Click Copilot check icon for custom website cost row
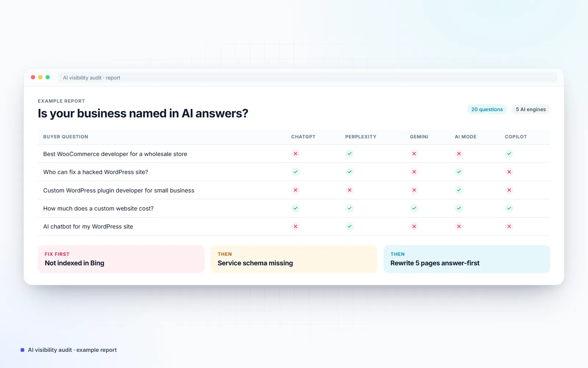588x368 pixels. (509, 208)
